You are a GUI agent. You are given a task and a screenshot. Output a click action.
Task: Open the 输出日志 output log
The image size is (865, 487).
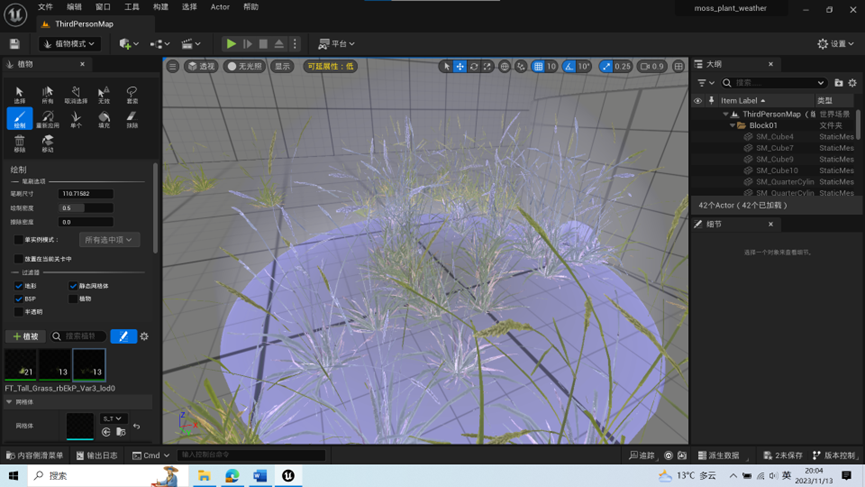(97, 455)
